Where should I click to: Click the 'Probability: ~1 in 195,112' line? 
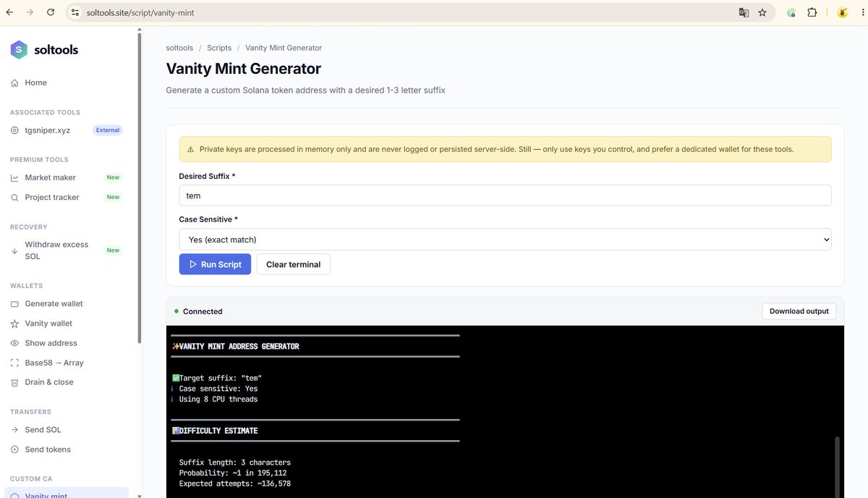pos(233,473)
